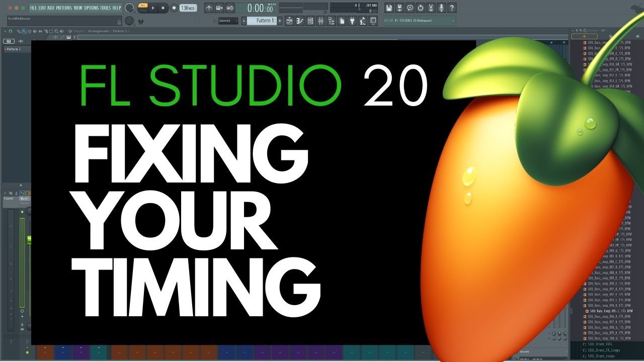Toggle wait for input before recording

(219, 8)
